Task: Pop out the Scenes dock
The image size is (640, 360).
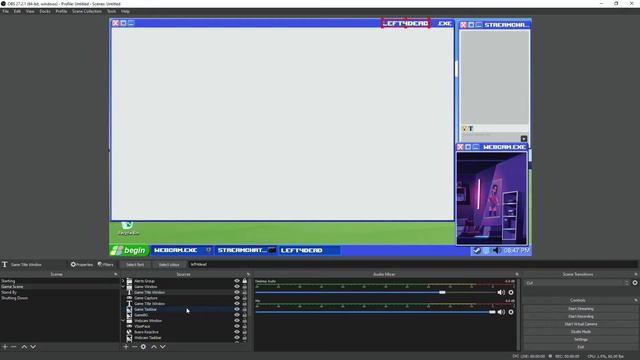Action: pyautogui.click(x=116, y=274)
